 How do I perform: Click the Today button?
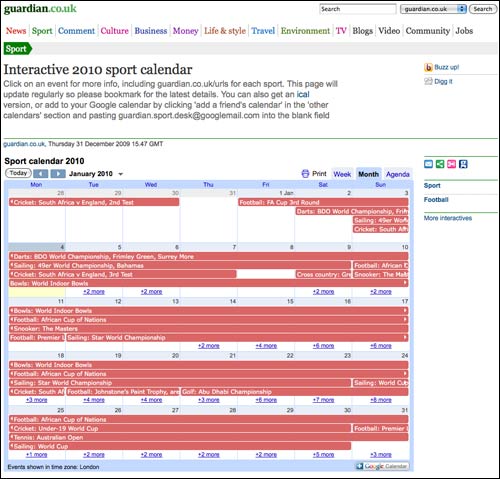click(x=18, y=173)
